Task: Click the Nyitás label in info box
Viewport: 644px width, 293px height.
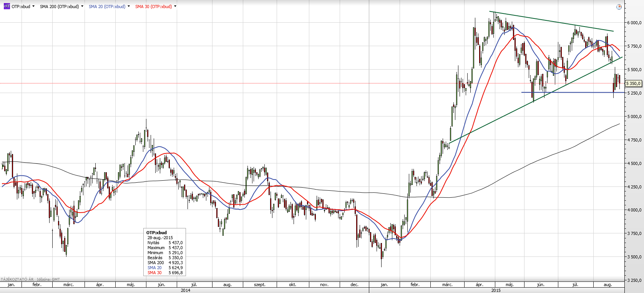Action: (x=153, y=243)
